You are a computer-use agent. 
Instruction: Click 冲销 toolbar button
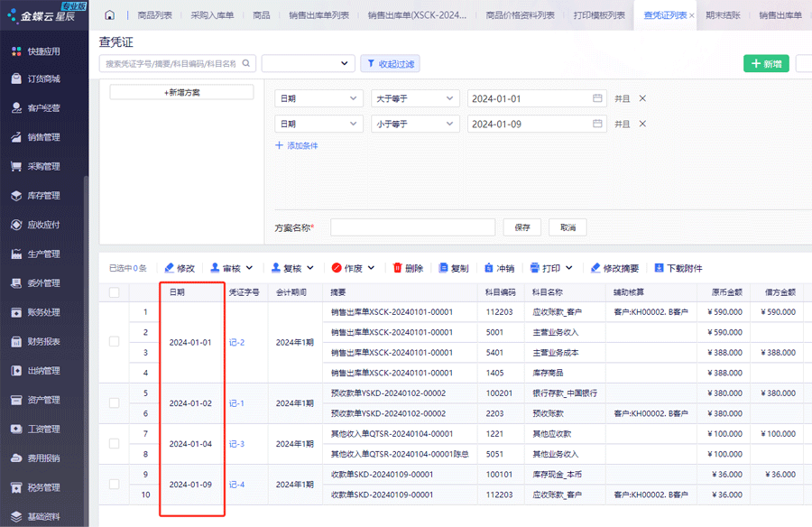(x=499, y=268)
